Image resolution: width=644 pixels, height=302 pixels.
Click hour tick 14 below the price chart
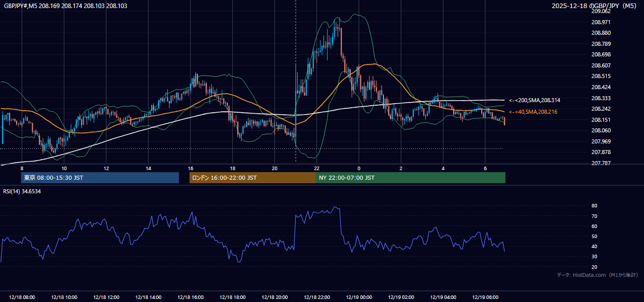(x=148, y=168)
